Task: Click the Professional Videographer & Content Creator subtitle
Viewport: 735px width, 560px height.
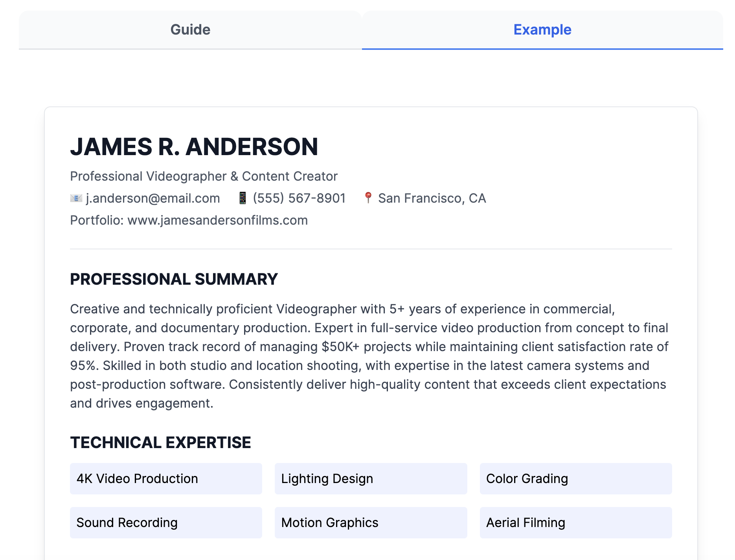Action: 204,176
